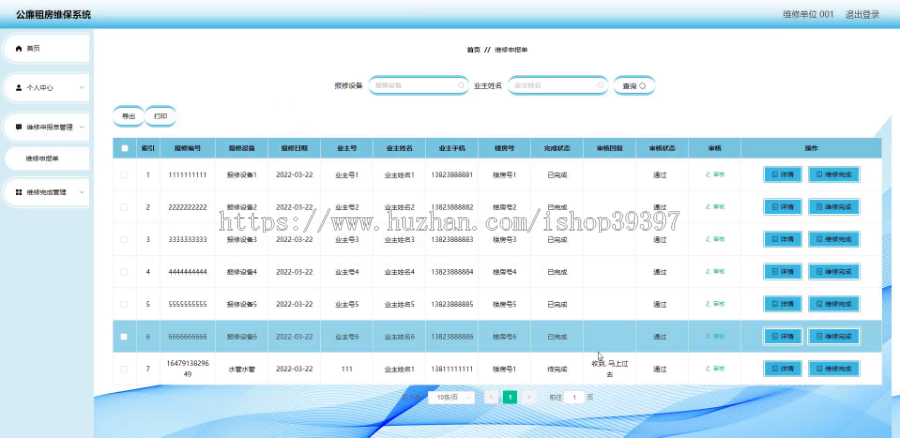Click the 报修编号 column header
Screen dimensions: 900x438
coord(188,148)
